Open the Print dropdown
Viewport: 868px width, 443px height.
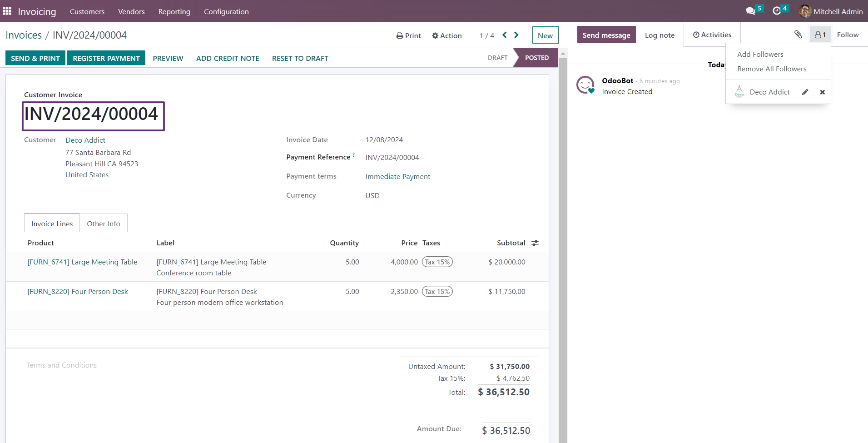coord(409,35)
